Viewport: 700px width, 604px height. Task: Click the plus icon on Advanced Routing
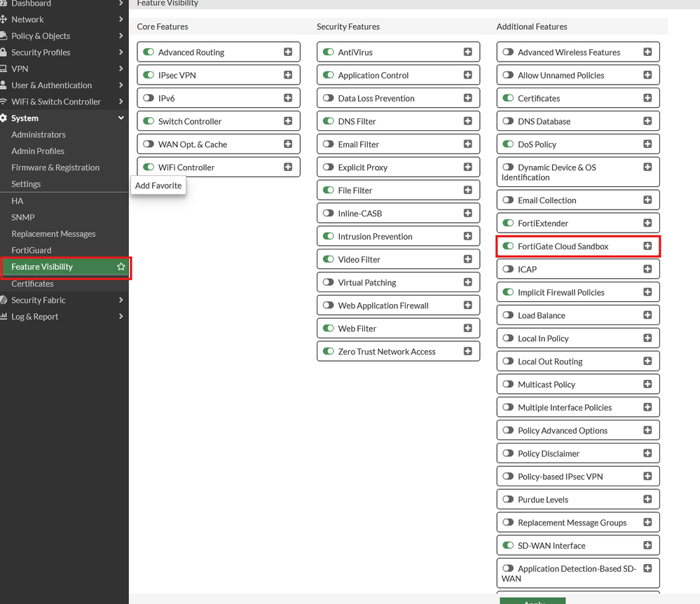tap(288, 52)
